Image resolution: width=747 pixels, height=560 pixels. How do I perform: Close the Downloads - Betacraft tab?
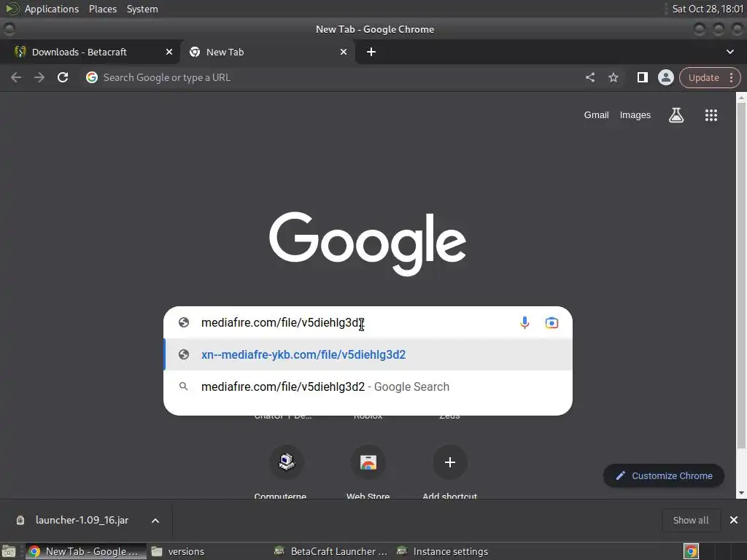[169, 52]
